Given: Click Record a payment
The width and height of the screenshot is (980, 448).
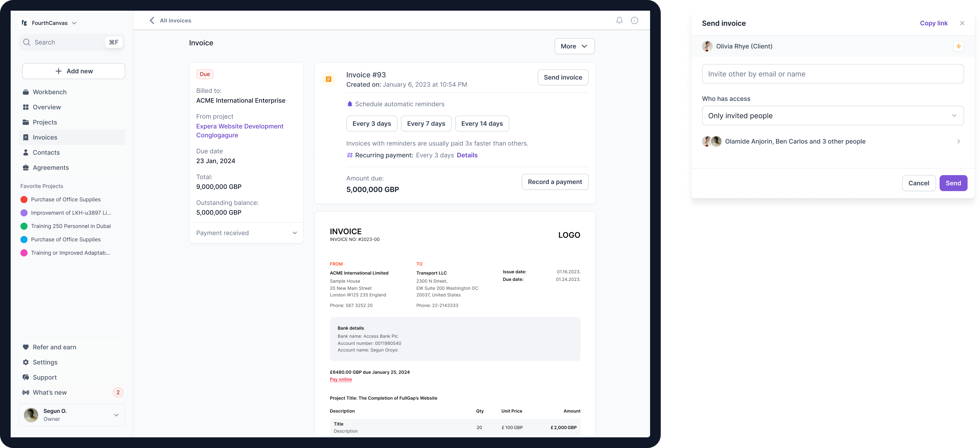Looking at the screenshot, I should click(x=555, y=182).
